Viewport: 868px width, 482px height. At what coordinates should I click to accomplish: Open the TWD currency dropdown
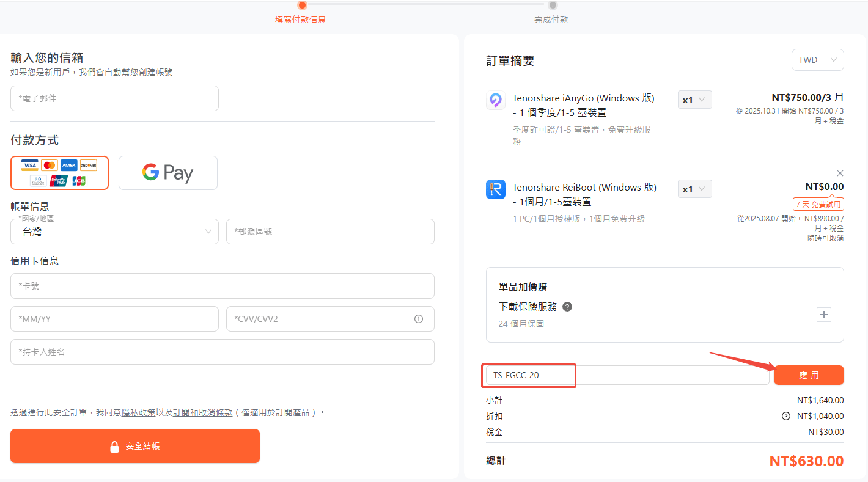click(817, 60)
